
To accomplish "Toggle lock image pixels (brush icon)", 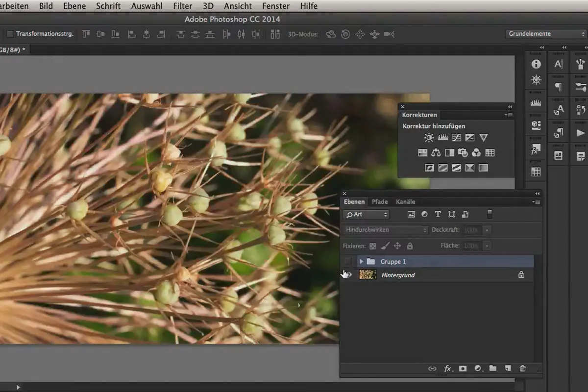I will pos(385,246).
